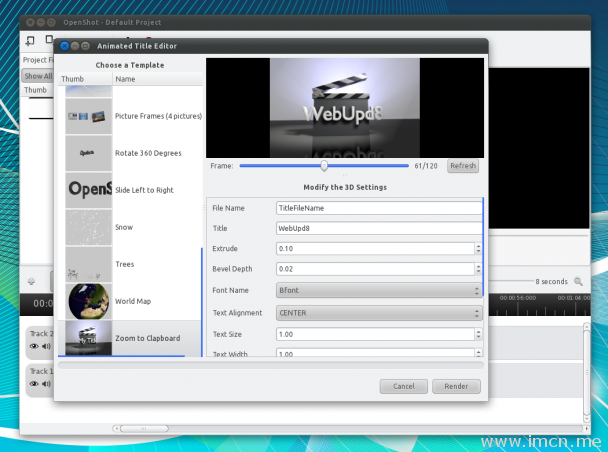Click the Bevel Depth value field
This screenshot has width=608, height=452.
pyautogui.click(x=375, y=269)
